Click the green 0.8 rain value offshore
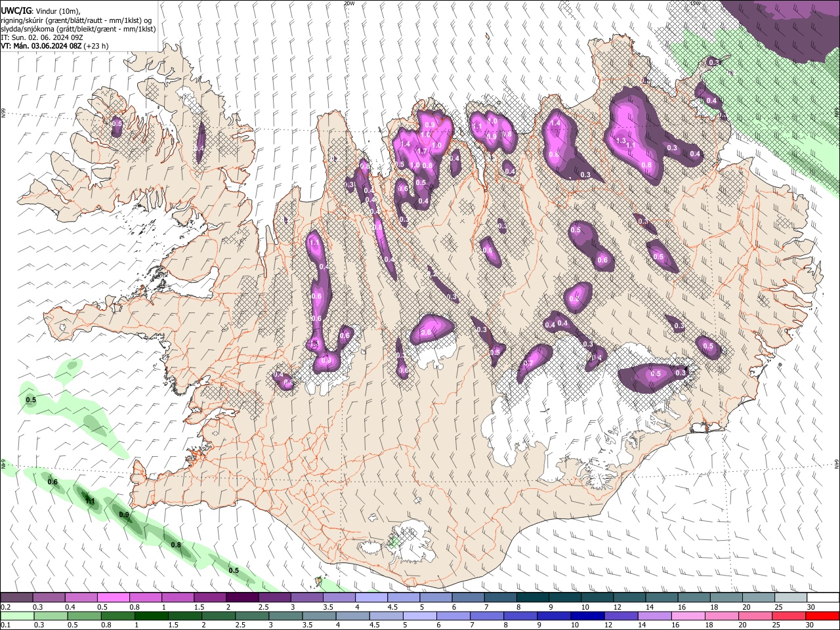 coord(176,545)
